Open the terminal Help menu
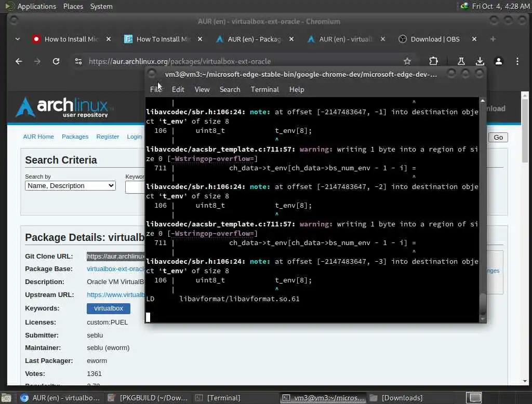 point(297,89)
